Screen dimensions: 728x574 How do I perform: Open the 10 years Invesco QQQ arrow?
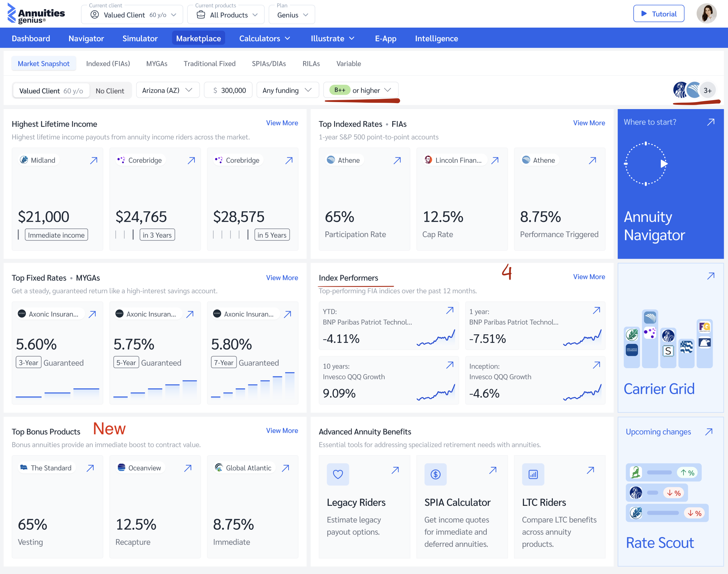click(x=450, y=365)
